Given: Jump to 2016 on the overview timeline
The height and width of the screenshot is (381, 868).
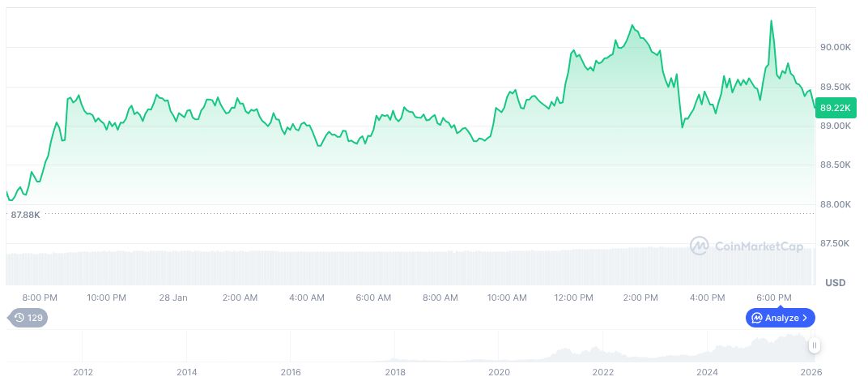Looking at the screenshot, I should 291,372.
